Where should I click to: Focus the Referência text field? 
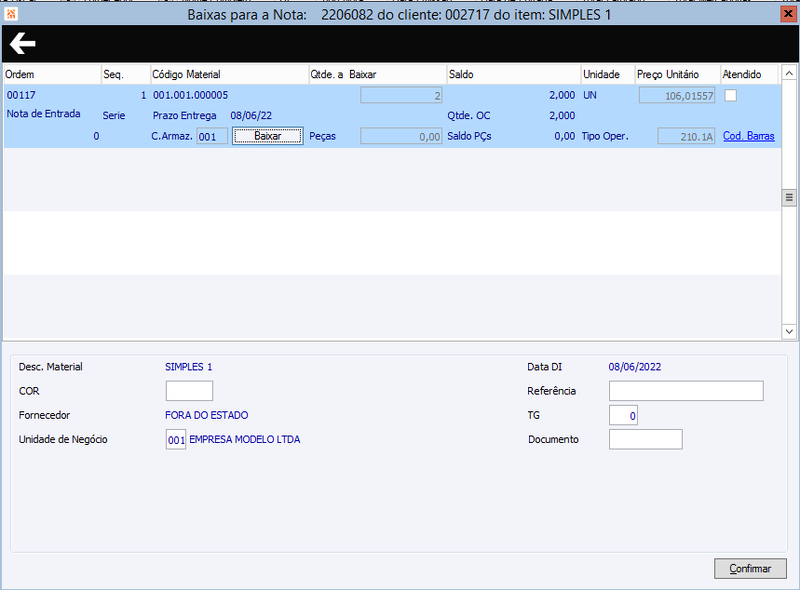[x=686, y=391]
